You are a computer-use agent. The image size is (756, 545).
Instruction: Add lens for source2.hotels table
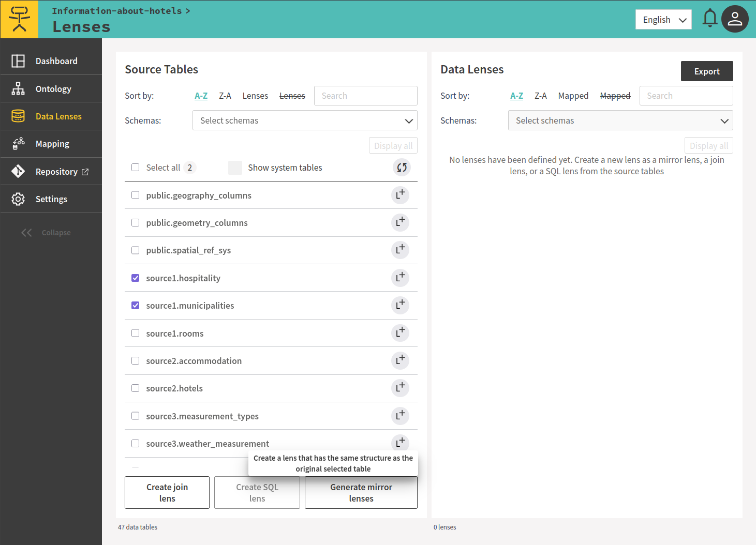400,388
